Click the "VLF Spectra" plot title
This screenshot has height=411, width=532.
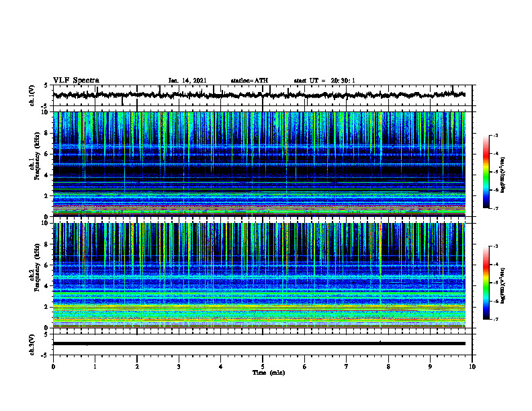[76, 81]
